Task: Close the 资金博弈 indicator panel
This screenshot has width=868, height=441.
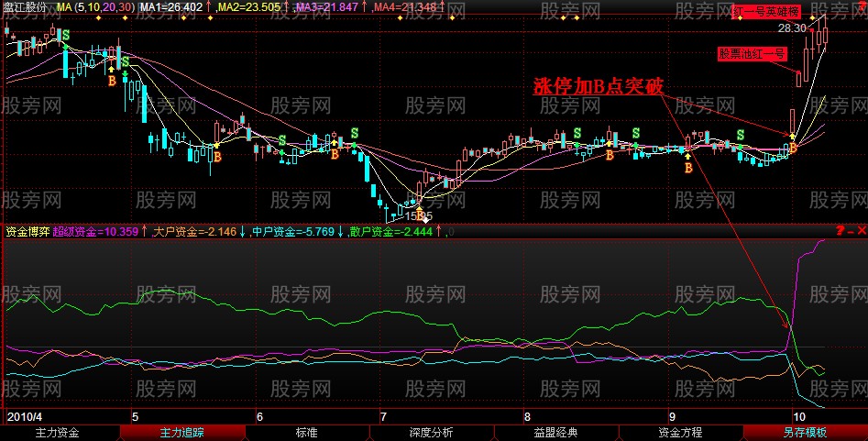Action: click(x=862, y=231)
